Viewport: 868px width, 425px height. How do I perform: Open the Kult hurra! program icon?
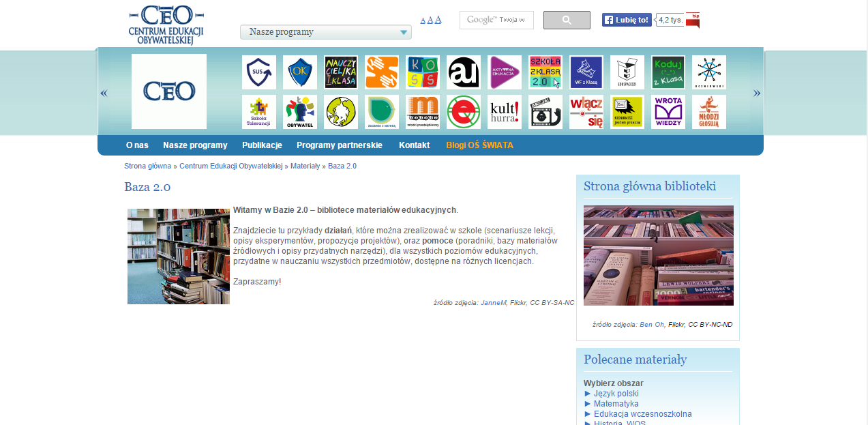[x=505, y=112]
